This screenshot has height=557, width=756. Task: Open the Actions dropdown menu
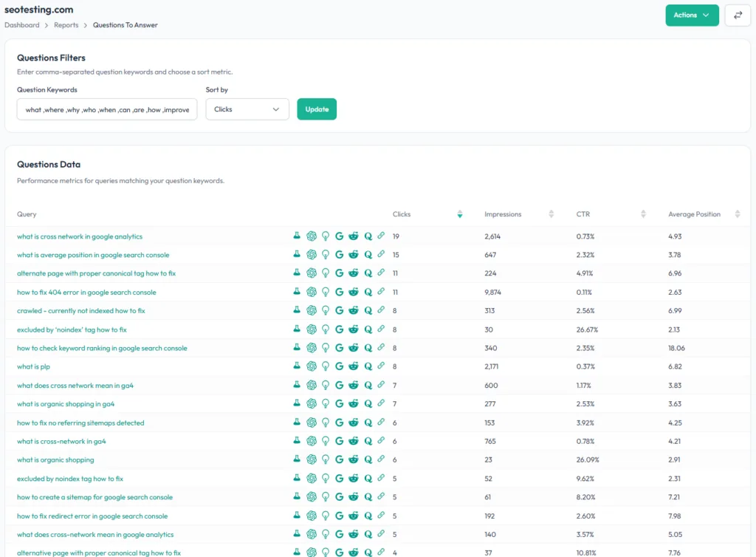pyautogui.click(x=692, y=15)
